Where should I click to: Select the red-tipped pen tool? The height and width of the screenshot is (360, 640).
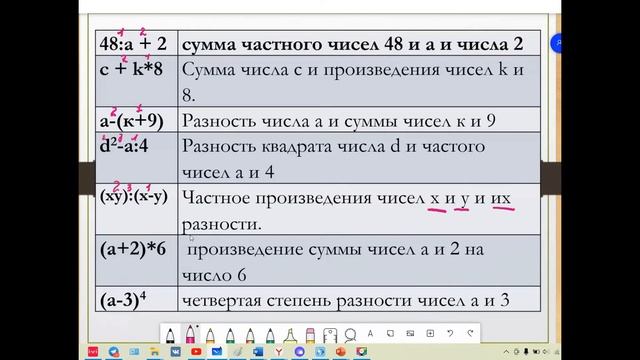(x=250, y=336)
